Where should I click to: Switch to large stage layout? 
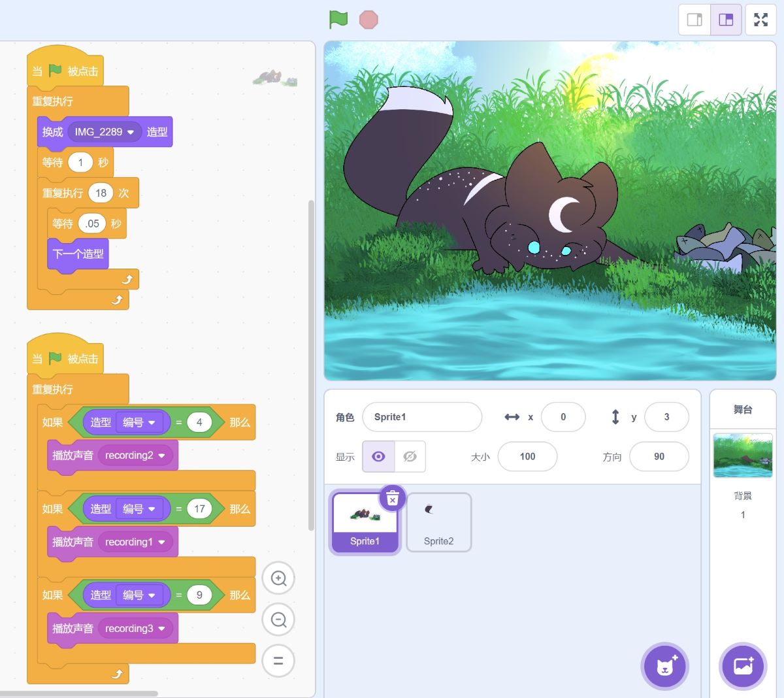tap(726, 20)
